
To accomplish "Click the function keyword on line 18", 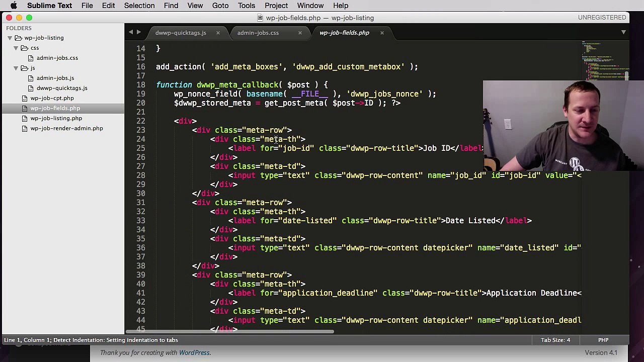I will pos(174,85).
